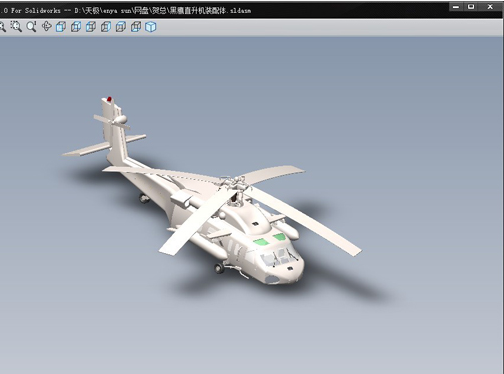Switch to isometric view cube icon

click(151, 27)
